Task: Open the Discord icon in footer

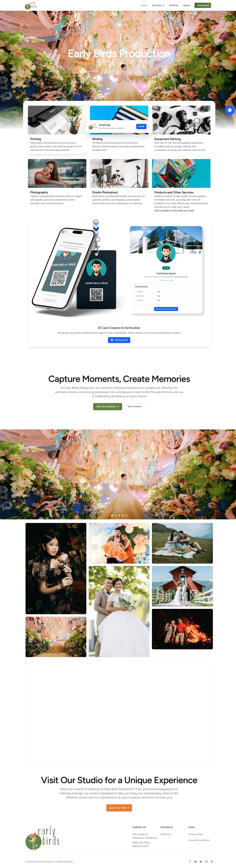Action: pyautogui.click(x=195, y=862)
